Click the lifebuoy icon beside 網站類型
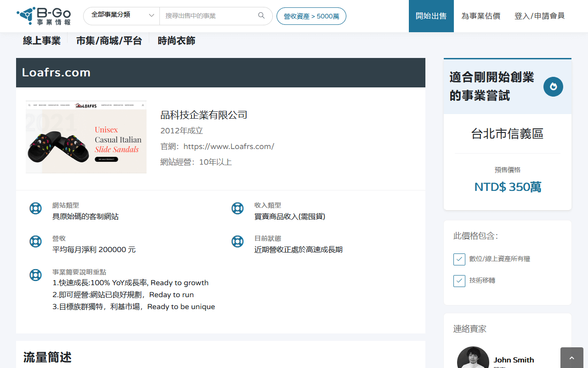This screenshot has height=368, width=588. coord(35,208)
